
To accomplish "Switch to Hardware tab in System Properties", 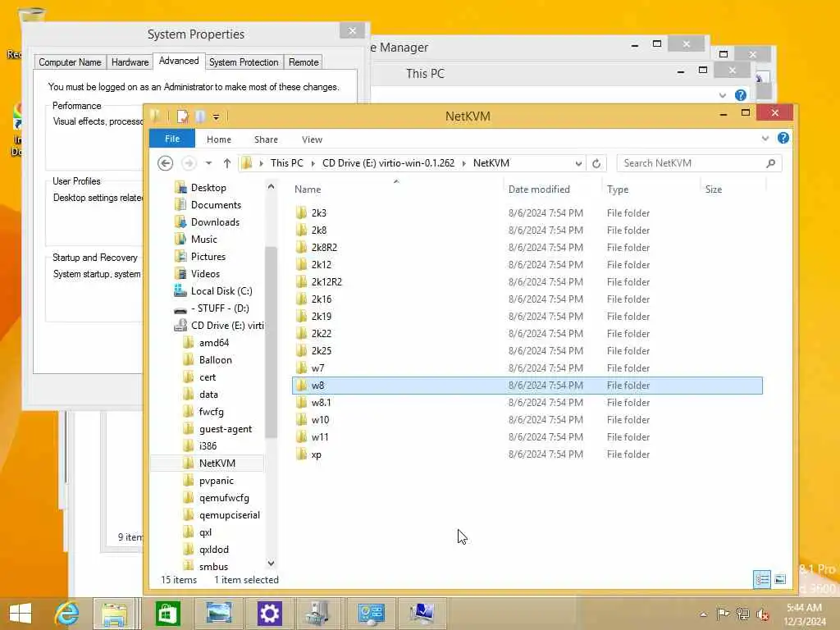I will 130,62.
